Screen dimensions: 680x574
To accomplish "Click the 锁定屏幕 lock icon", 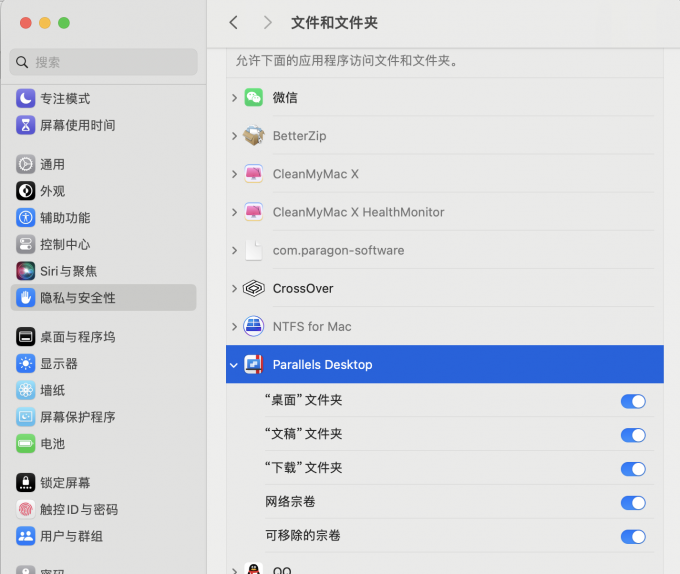I will [26, 483].
